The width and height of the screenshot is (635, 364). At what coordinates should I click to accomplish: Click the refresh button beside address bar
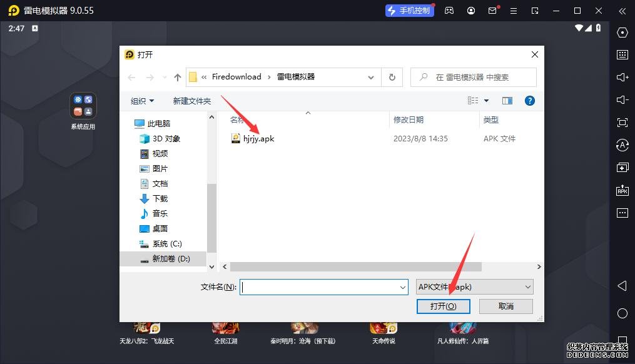click(x=392, y=77)
